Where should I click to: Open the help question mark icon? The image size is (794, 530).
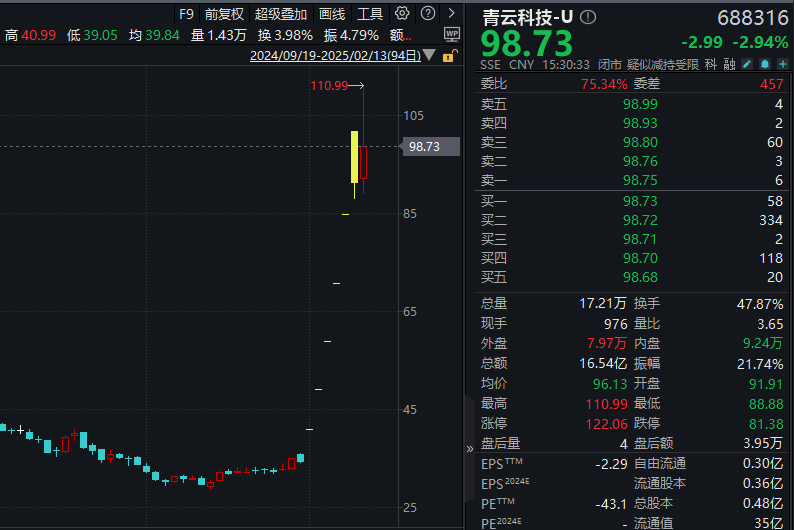[x=428, y=13]
